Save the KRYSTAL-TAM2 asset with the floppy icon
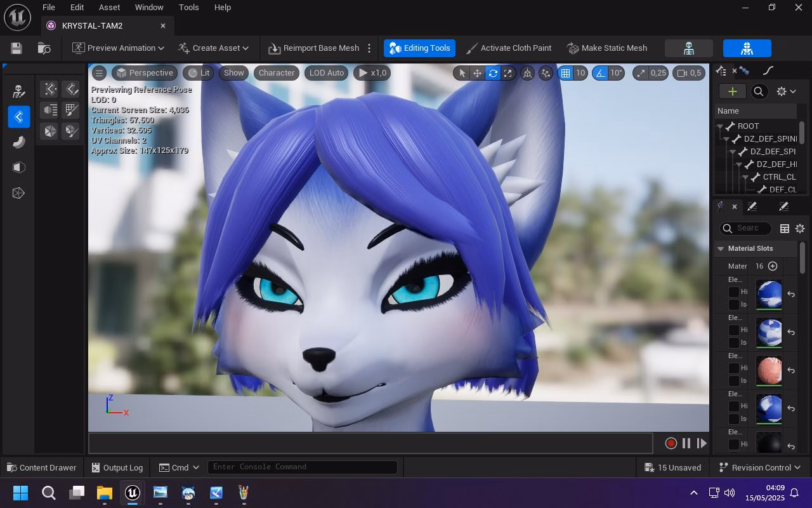This screenshot has height=508, width=812. point(16,48)
